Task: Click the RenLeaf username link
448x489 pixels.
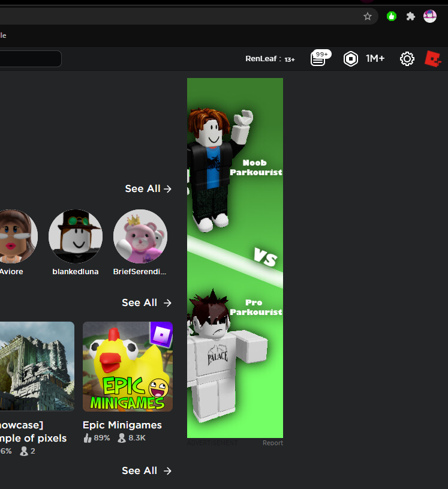Action: (x=261, y=59)
